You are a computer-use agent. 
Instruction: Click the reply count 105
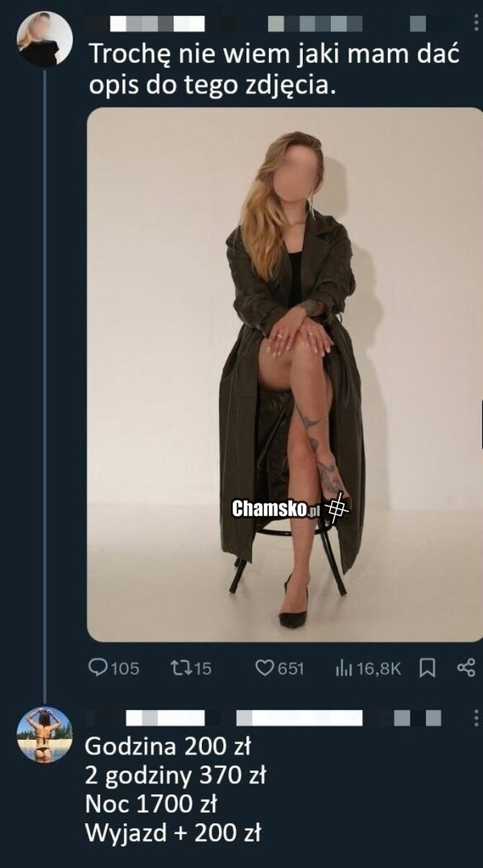[x=124, y=668]
